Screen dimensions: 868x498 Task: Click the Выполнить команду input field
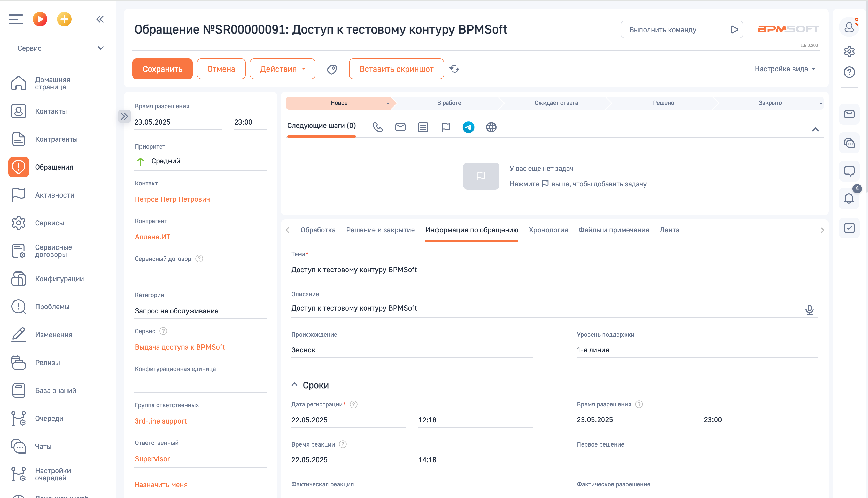[672, 30]
